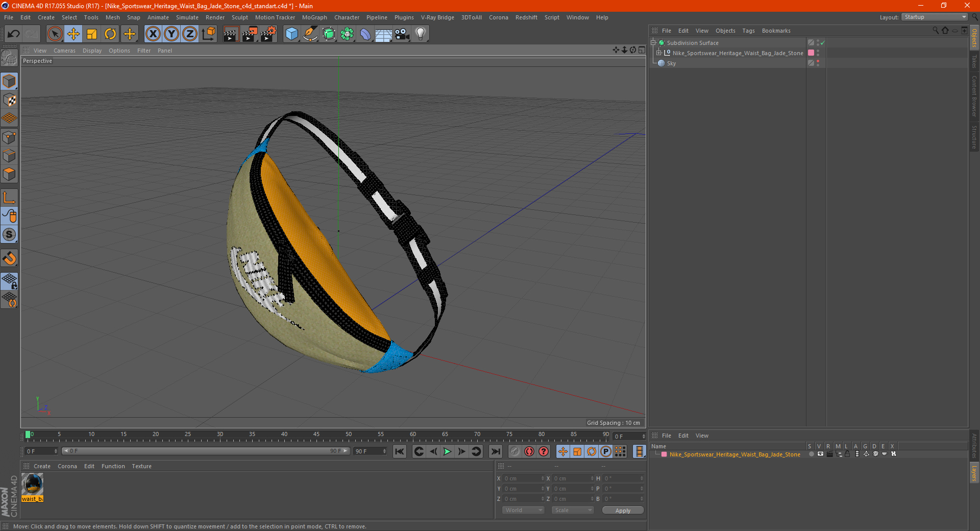Viewport: 980px width, 531px height.
Task: Open the Render menu
Action: click(215, 17)
